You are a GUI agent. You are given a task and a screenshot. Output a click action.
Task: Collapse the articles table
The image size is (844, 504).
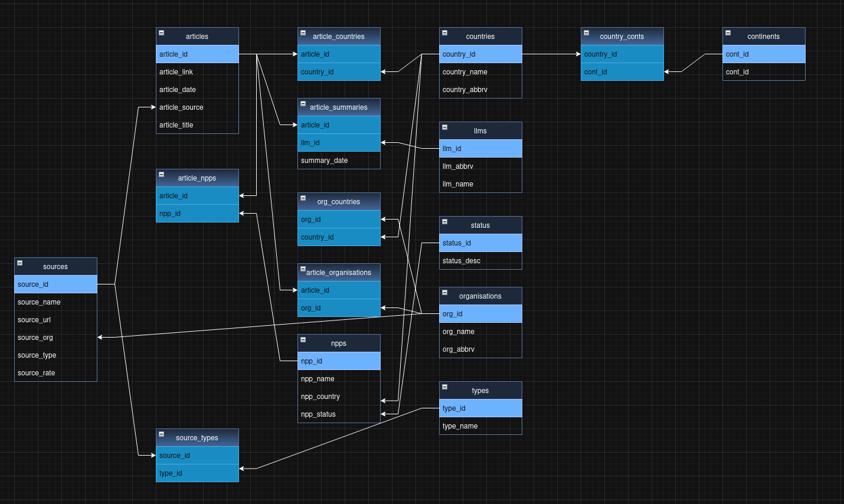tap(161, 33)
